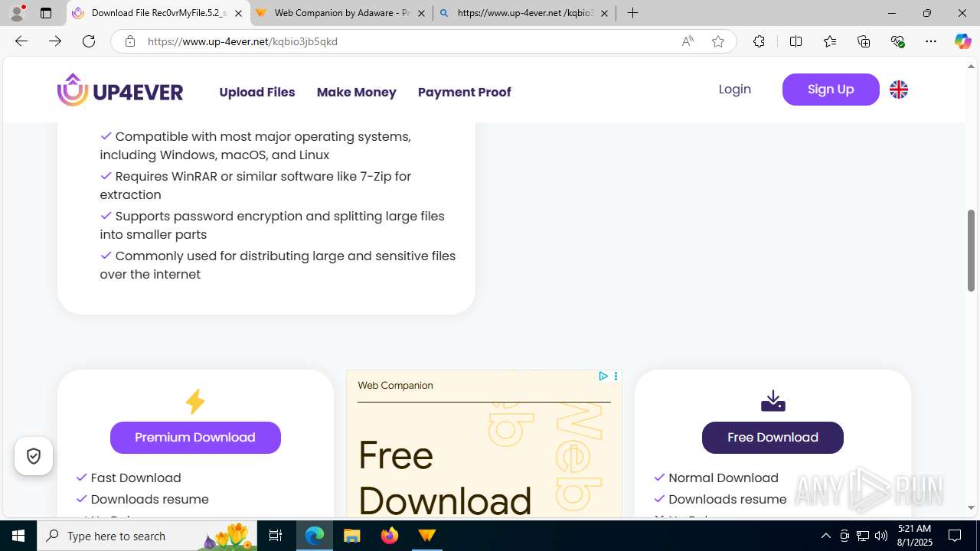This screenshot has width=980, height=551.
Task: Click the Premium Download button
Action: [195, 438]
